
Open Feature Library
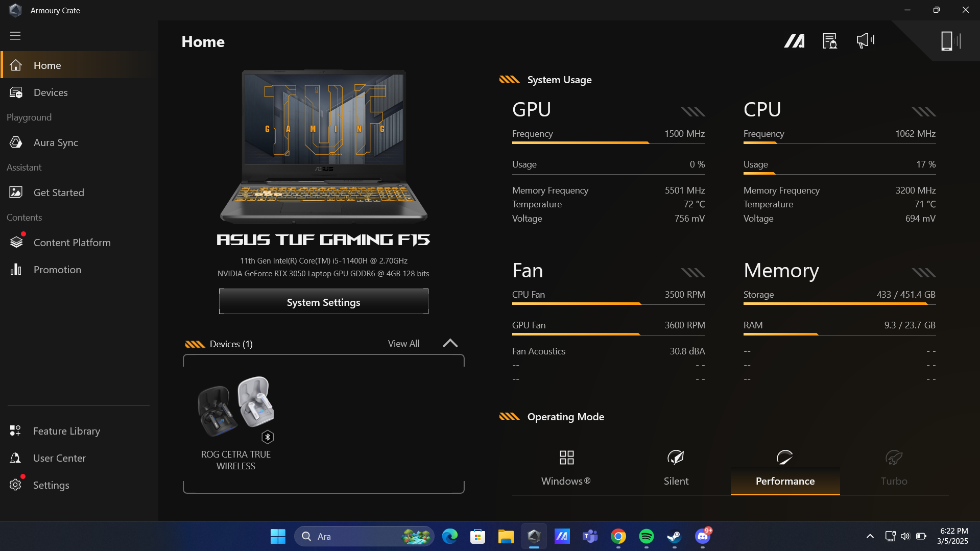(x=79, y=431)
